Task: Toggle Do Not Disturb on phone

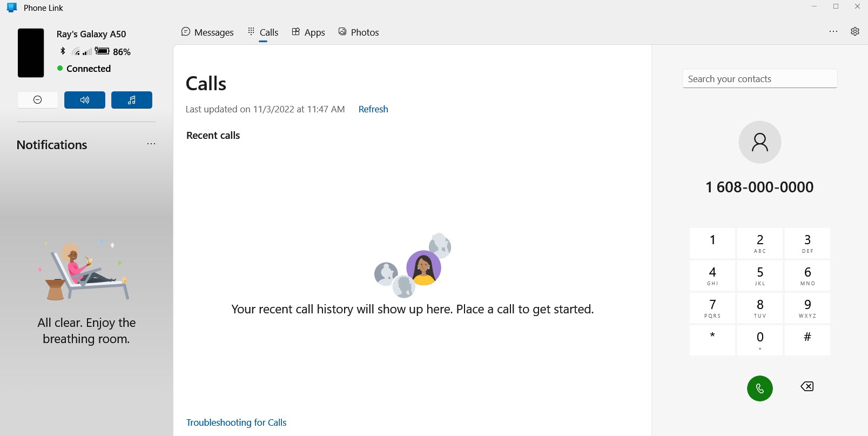Action: point(38,100)
